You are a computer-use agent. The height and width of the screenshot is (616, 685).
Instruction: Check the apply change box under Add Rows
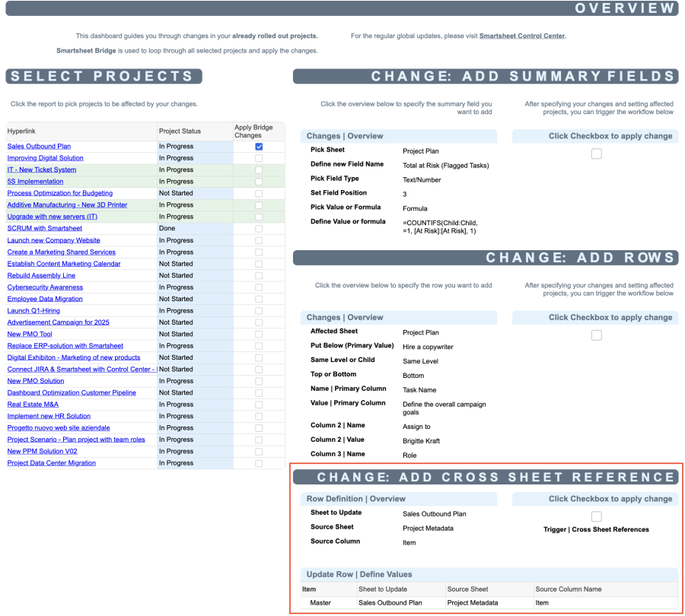(596, 335)
